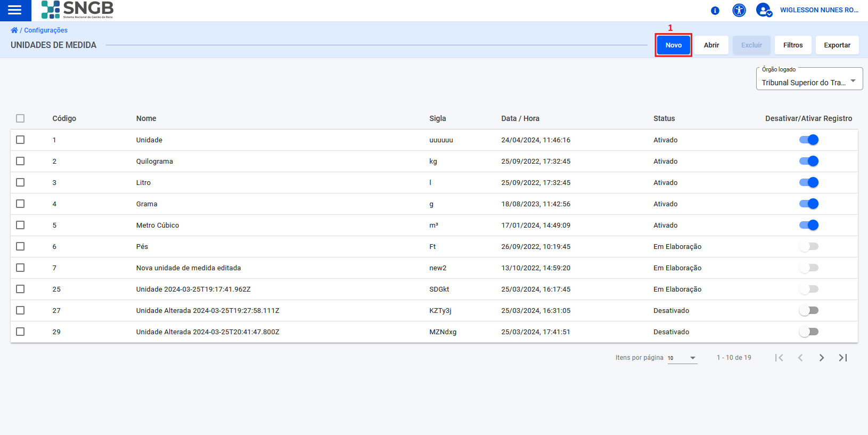This screenshot has height=435, width=868.
Task: Click the sigla cell 'uuuuuu'
Action: [x=441, y=140]
